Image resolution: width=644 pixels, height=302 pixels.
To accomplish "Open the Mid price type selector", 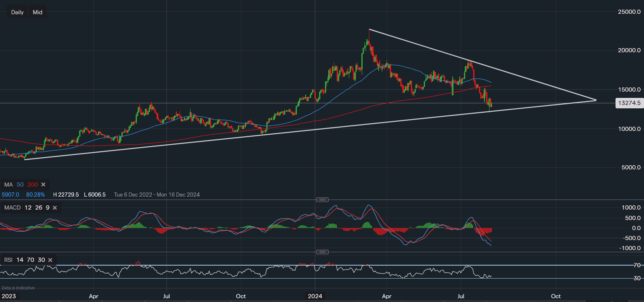I will 38,12.
